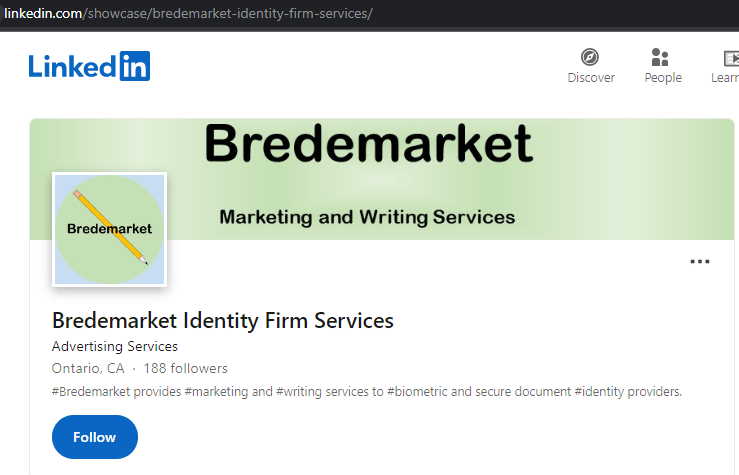The height and width of the screenshot is (475, 739).
Task: Click the Bredemarket pencil logo thumbnail
Action: pyautogui.click(x=109, y=229)
